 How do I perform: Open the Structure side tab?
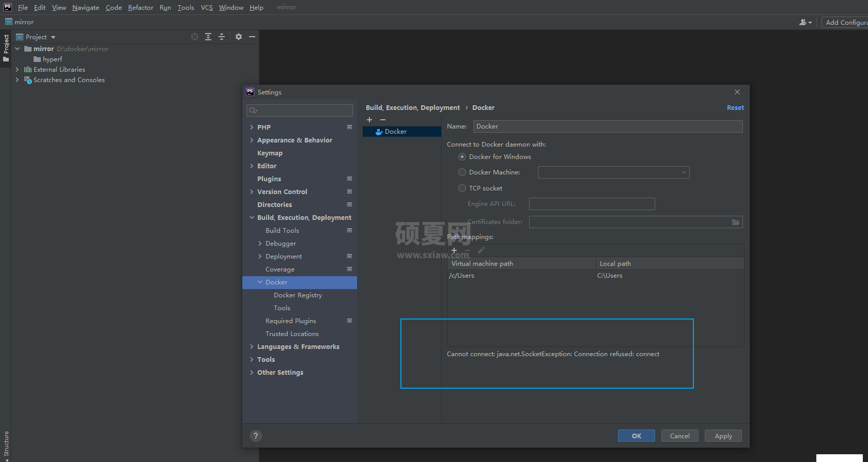(x=6, y=444)
